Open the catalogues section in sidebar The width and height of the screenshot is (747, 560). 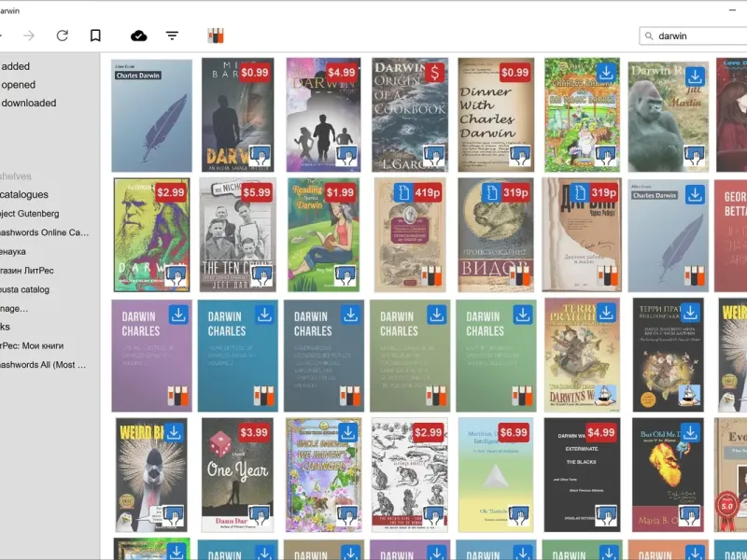24,194
